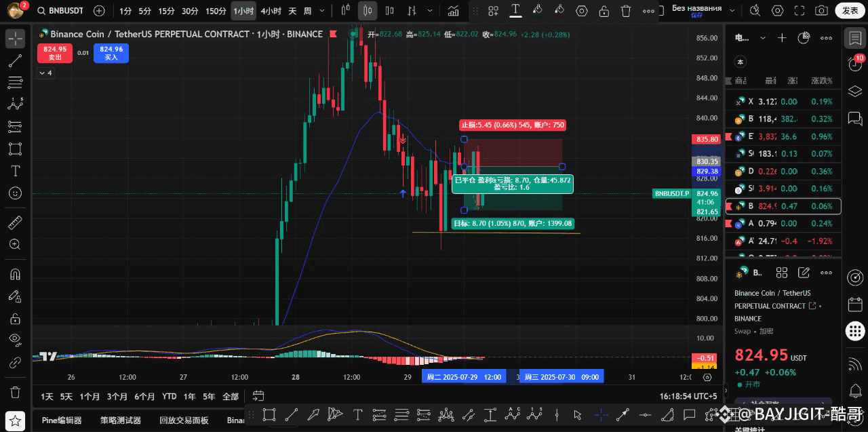The image size is (868, 432).
Task: Click the text color swatch in floating toolbar
Action: (x=515, y=11)
